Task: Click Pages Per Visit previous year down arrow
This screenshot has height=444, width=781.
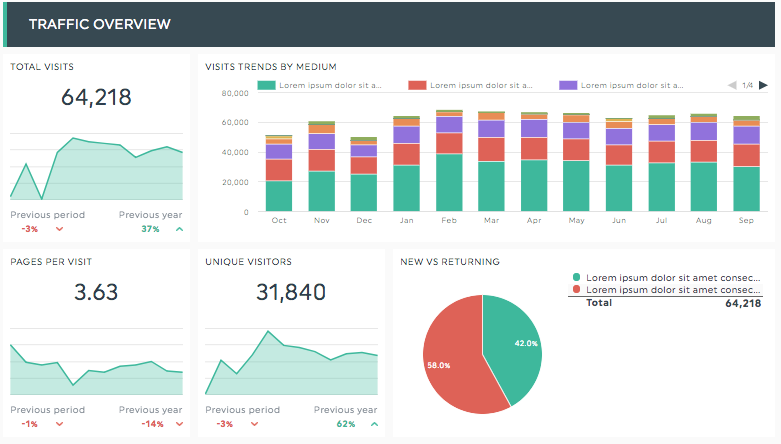Action: [179, 424]
